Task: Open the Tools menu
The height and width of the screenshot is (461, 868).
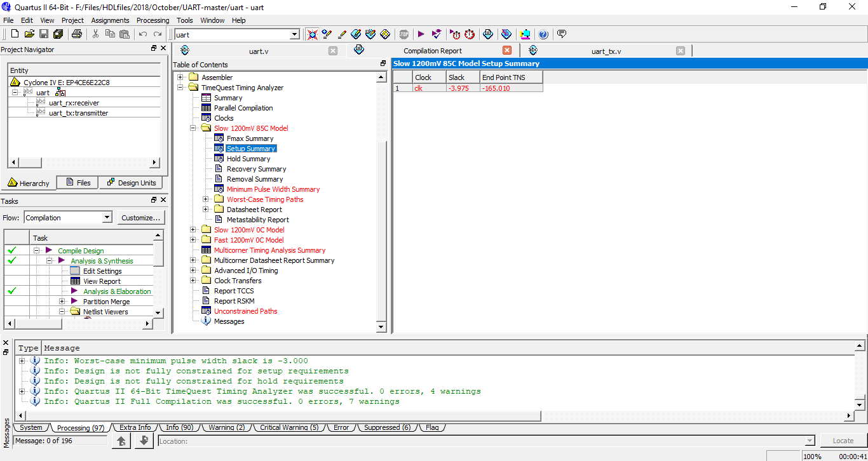Action: click(185, 20)
